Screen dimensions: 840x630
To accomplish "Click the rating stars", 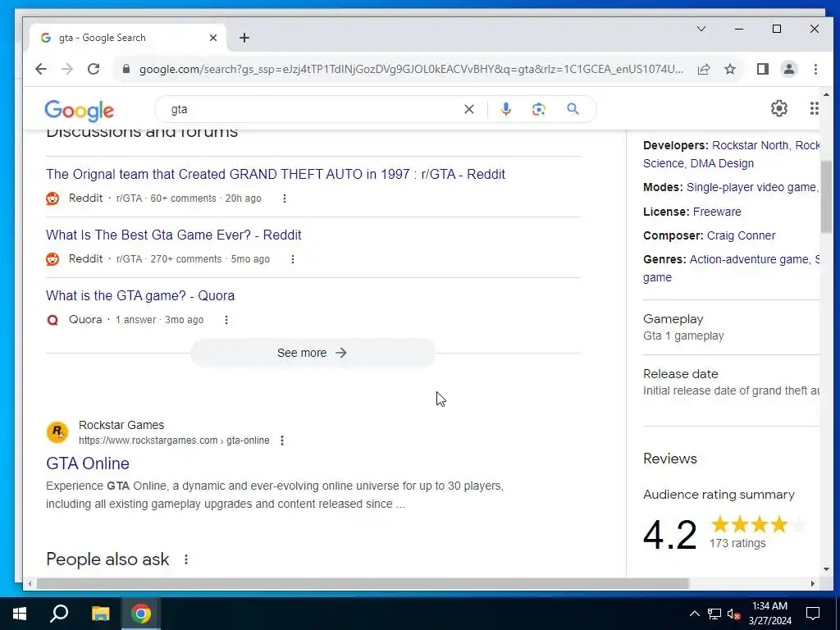I will 757,524.
